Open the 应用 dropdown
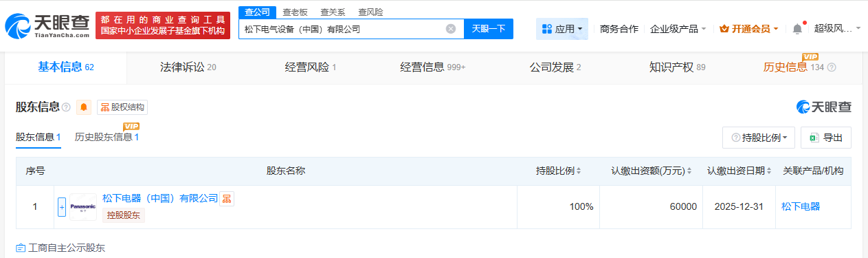The height and width of the screenshot is (258, 868). [562, 29]
